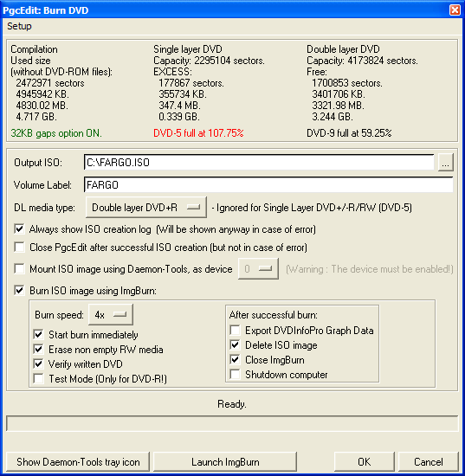Click inside the Volume Label field
The image size is (465, 476).
pos(268,185)
